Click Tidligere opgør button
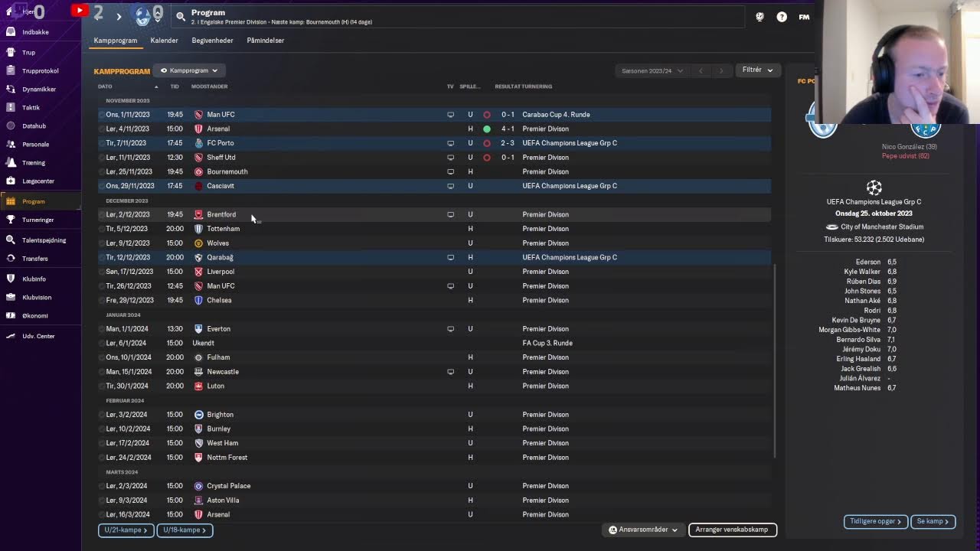 point(876,521)
